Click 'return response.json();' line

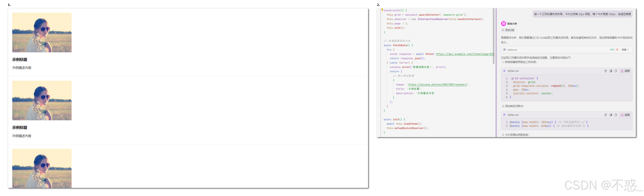pos(407,58)
